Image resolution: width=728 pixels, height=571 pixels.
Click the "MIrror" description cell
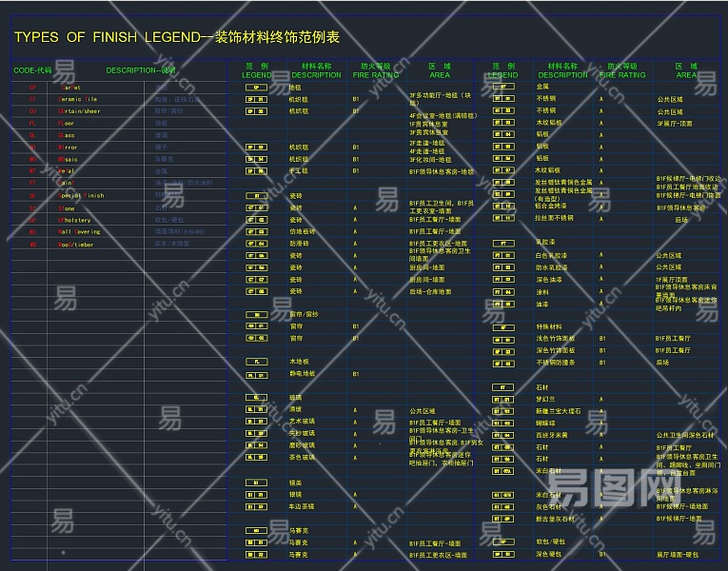pos(68,148)
